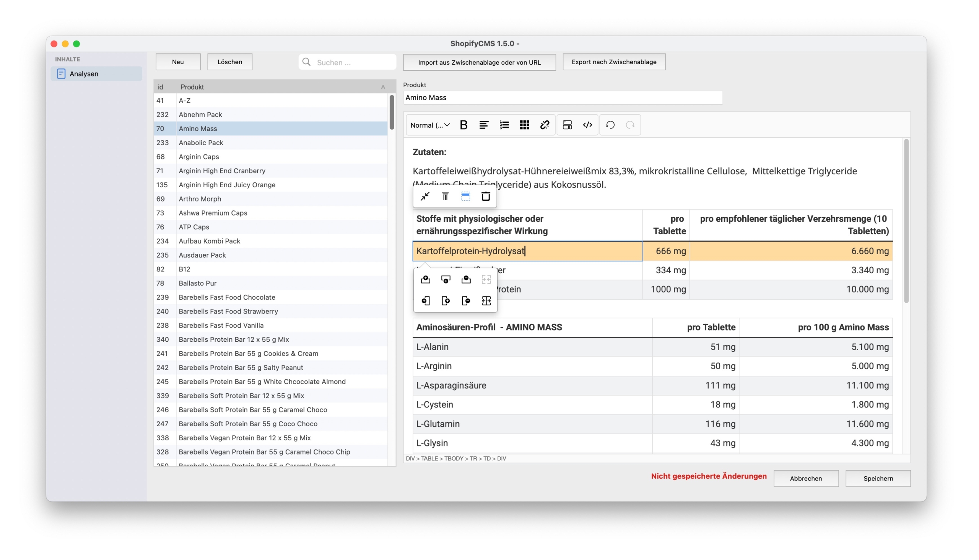Toggle bold formatting in the editor
Image resolution: width=979 pixels, height=560 pixels.
(464, 125)
